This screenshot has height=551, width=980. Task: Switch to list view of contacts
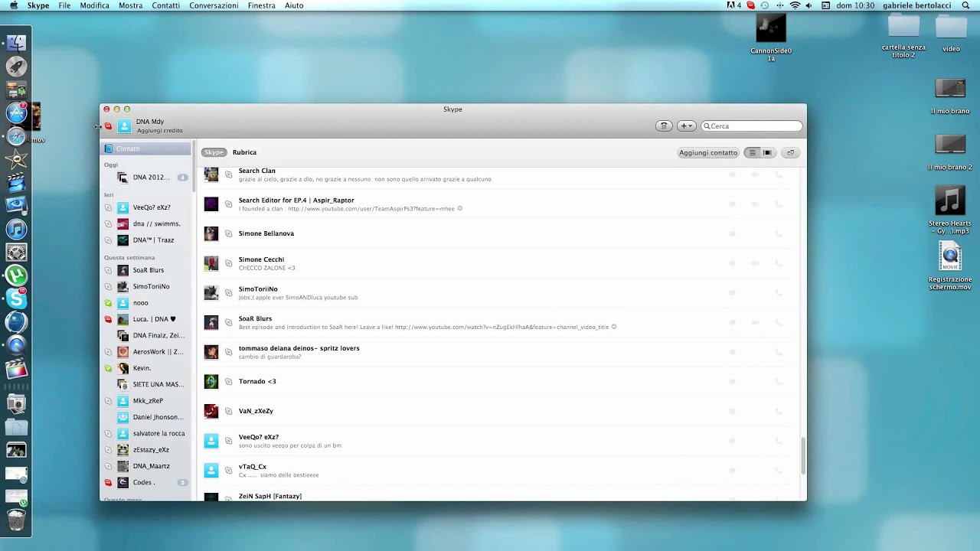(752, 152)
